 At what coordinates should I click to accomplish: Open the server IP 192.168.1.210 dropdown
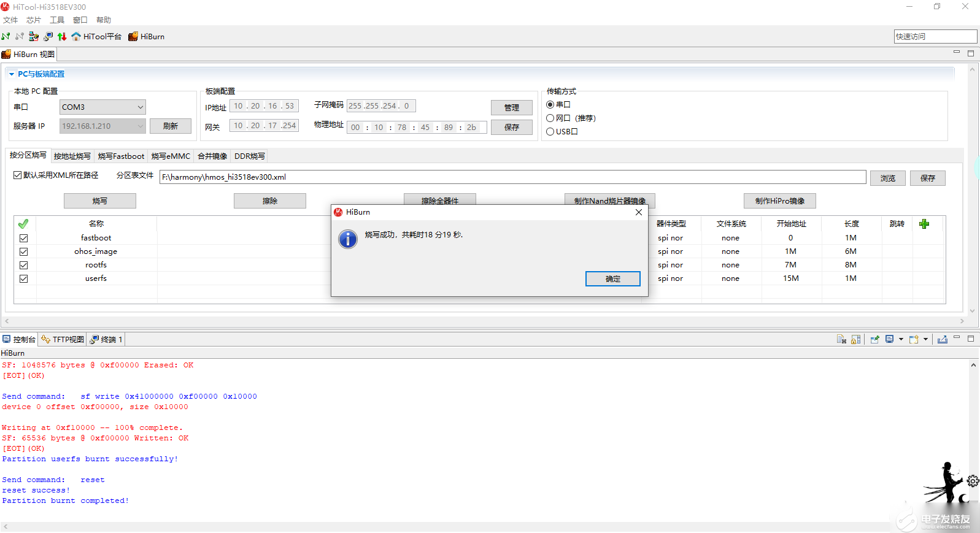pyautogui.click(x=102, y=126)
